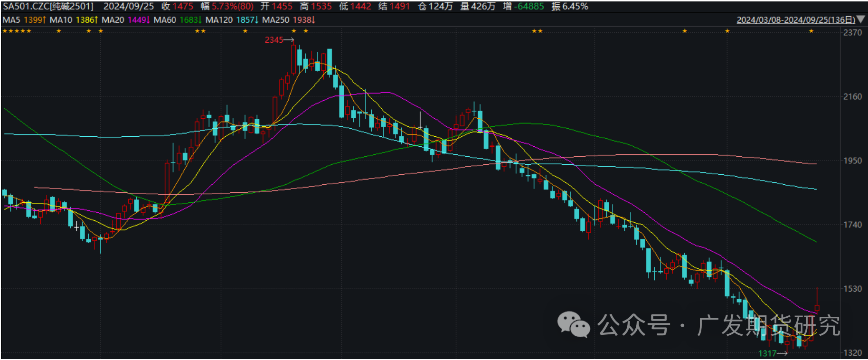Image resolution: width=868 pixels, height=360 pixels.
Task: Select the SA501.CZC[纯碱2501] contract title
Action: 48,6
